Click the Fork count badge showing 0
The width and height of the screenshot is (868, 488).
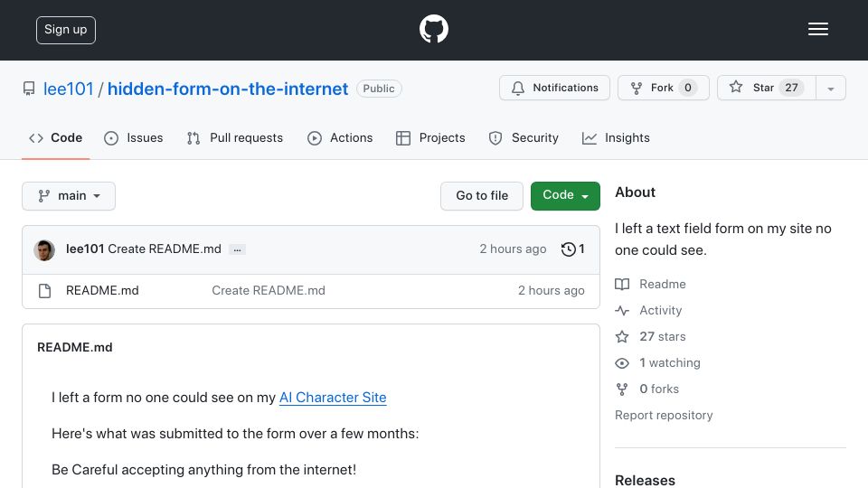pyautogui.click(x=687, y=88)
